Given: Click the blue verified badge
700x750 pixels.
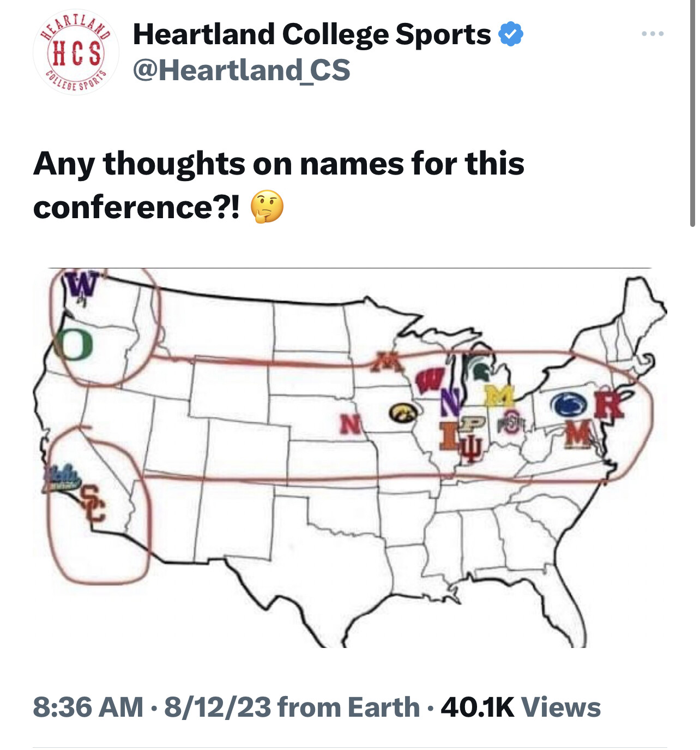Looking at the screenshot, I should coord(511,34).
